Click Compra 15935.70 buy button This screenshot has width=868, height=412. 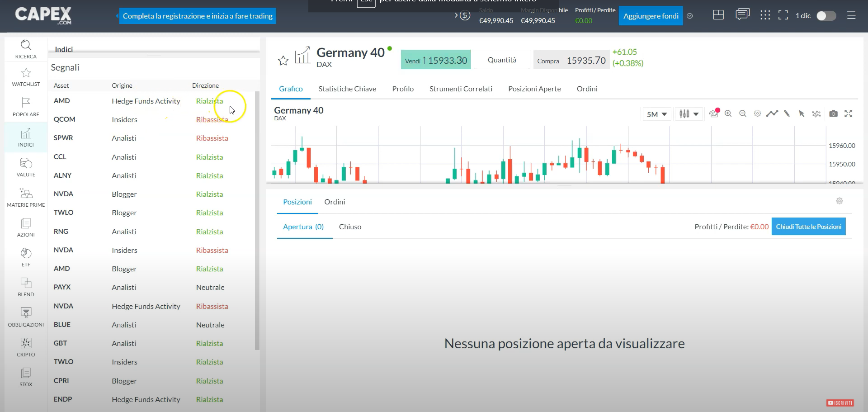coord(571,60)
